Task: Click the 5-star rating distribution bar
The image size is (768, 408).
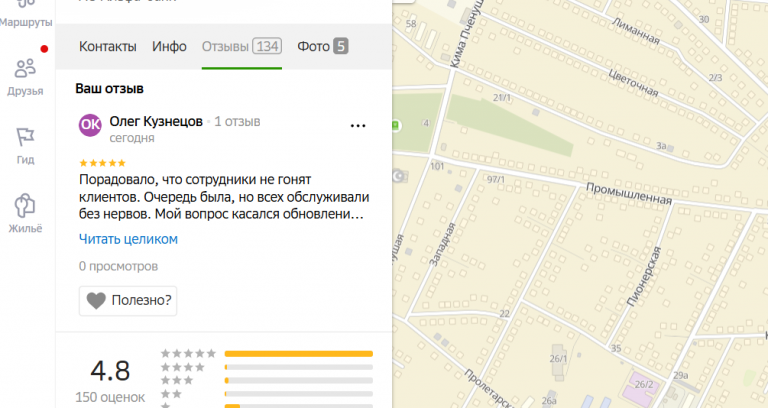Action: pyautogui.click(x=299, y=354)
